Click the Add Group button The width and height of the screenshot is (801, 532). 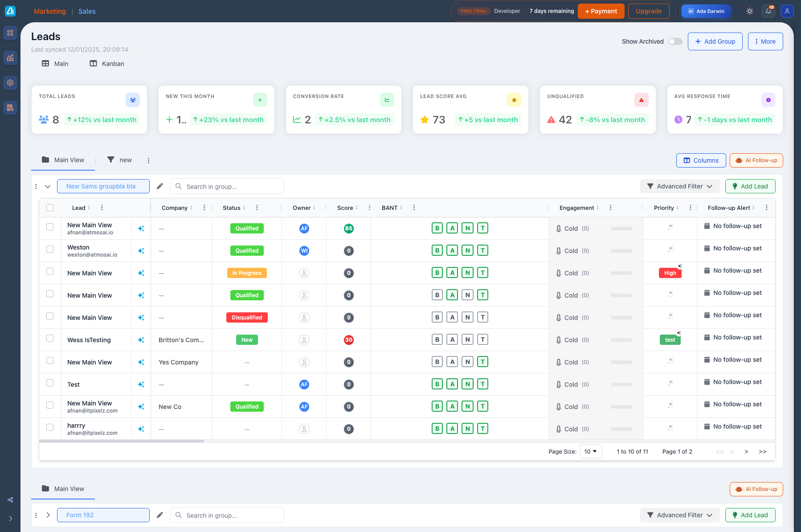715,41
